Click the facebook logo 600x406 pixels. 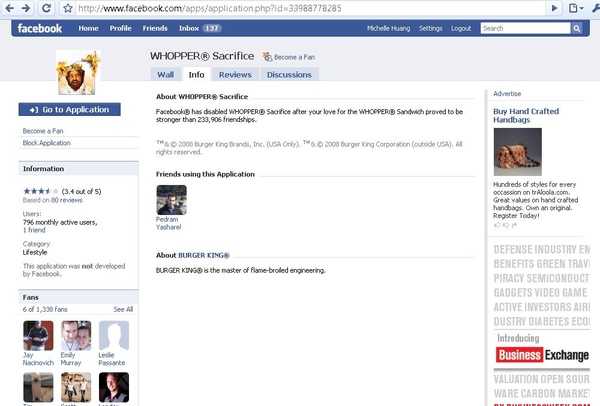tap(39, 28)
